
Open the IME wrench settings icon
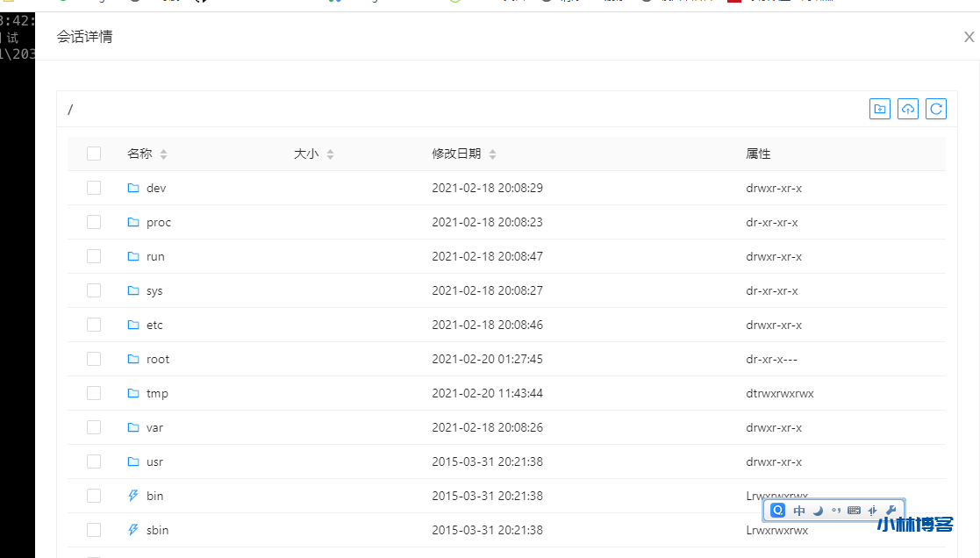pyautogui.click(x=891, y=511)
